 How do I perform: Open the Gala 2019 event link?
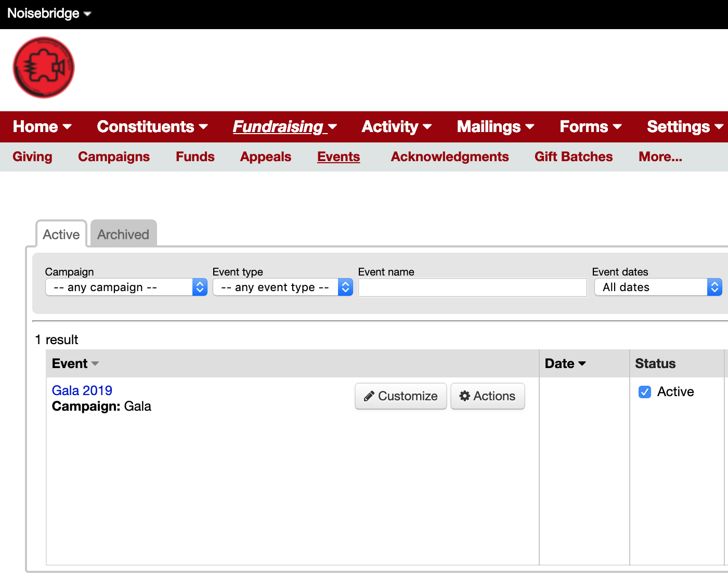(82, 390)
